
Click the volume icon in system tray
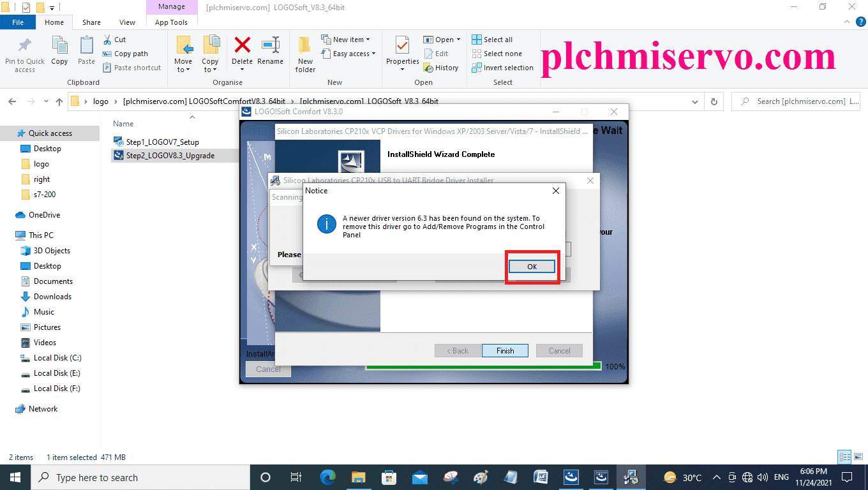(x=762, y=477)
